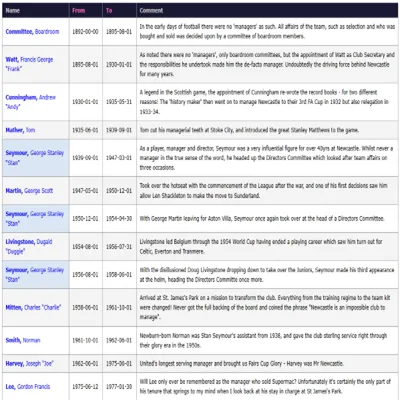Select From date 1975-06-12
Image resolution: width=400 pixels, height=400 pixels.
tap(85, 387)
